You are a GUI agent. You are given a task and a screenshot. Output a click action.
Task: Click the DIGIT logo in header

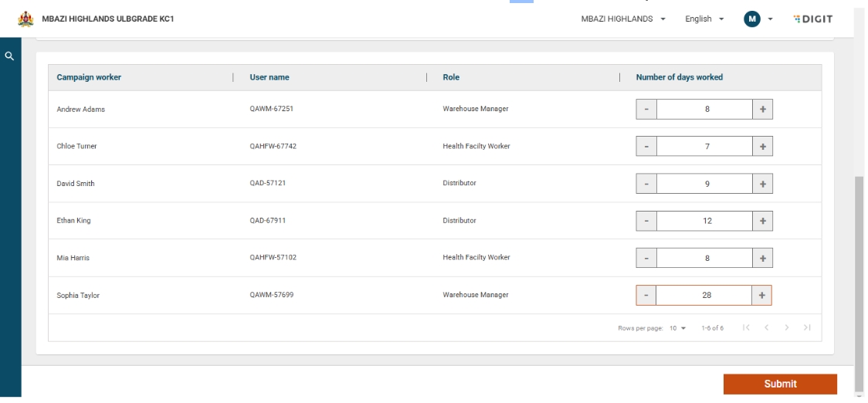point(812,19)
